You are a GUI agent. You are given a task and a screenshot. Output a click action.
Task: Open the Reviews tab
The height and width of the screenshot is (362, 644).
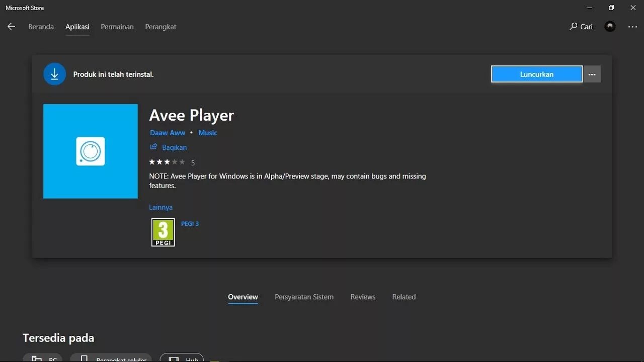363,297
